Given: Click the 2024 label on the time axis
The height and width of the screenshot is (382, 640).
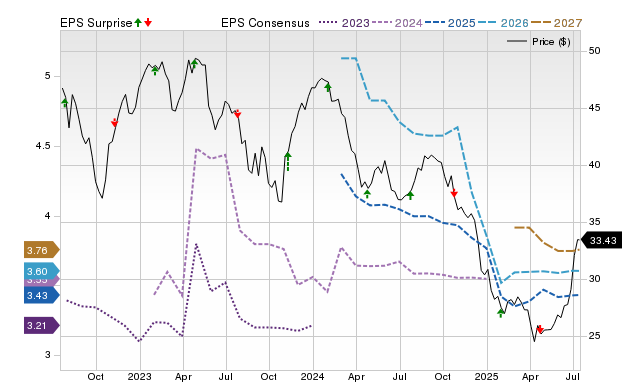Looking at the screenshot, I should [x=313, y=376].
